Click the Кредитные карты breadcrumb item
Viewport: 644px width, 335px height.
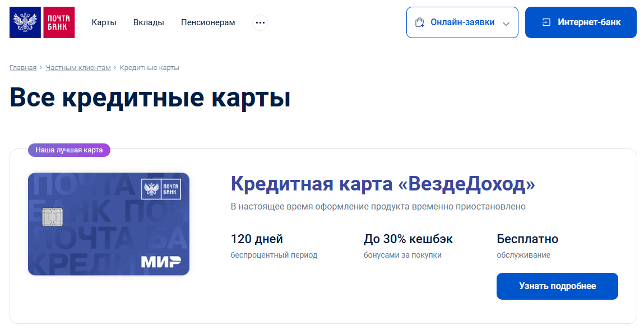pos(149,67)
